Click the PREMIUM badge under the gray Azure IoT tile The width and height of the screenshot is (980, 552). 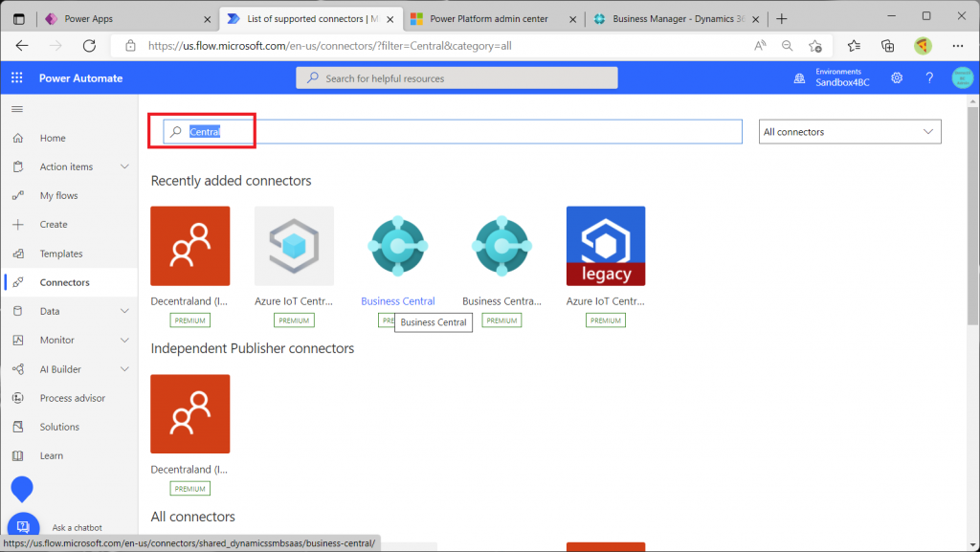coord(294,320)
